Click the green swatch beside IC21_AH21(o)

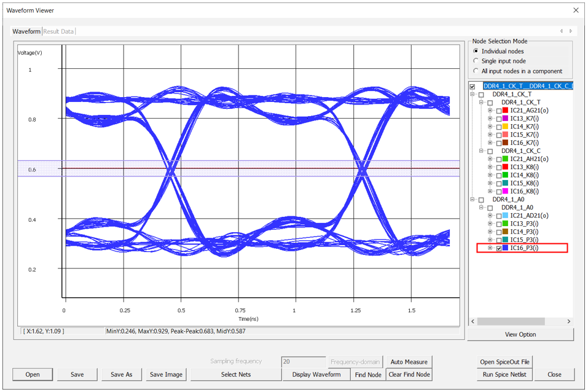(x=506, y=159)
